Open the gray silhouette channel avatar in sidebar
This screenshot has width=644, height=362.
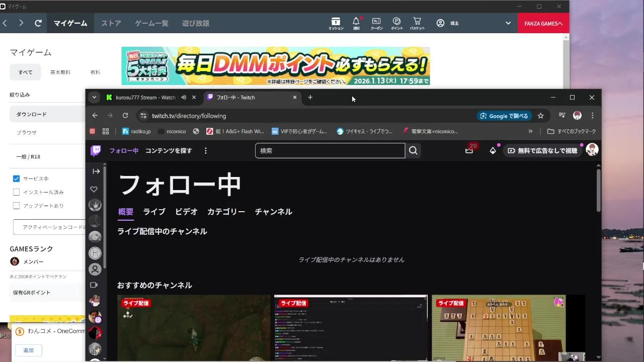point(95,269)
